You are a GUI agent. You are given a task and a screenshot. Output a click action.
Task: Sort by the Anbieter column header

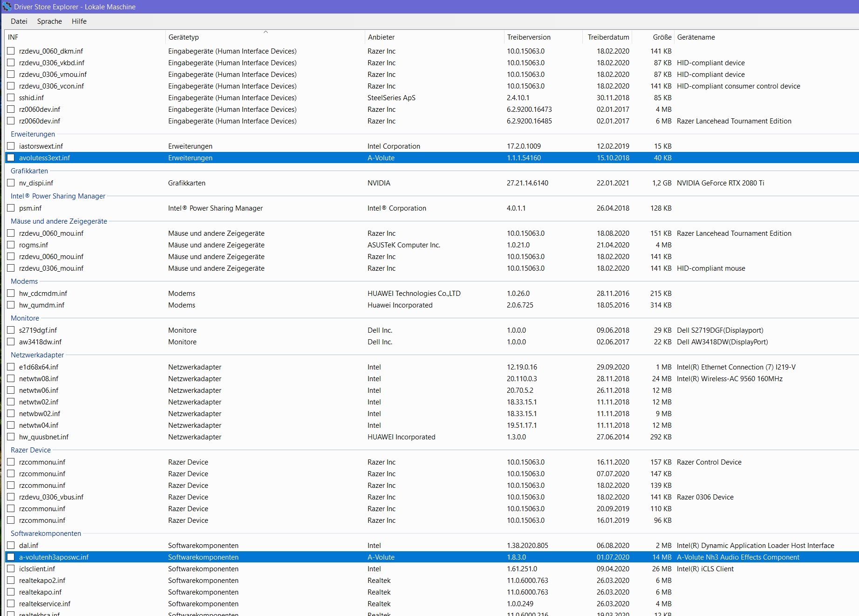pos(434,37)
